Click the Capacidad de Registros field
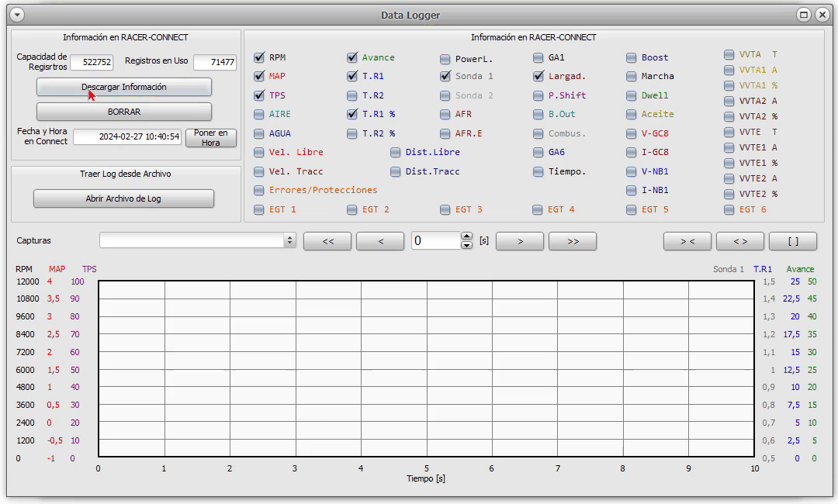The image size is (838, 504). tap(92, 62)
